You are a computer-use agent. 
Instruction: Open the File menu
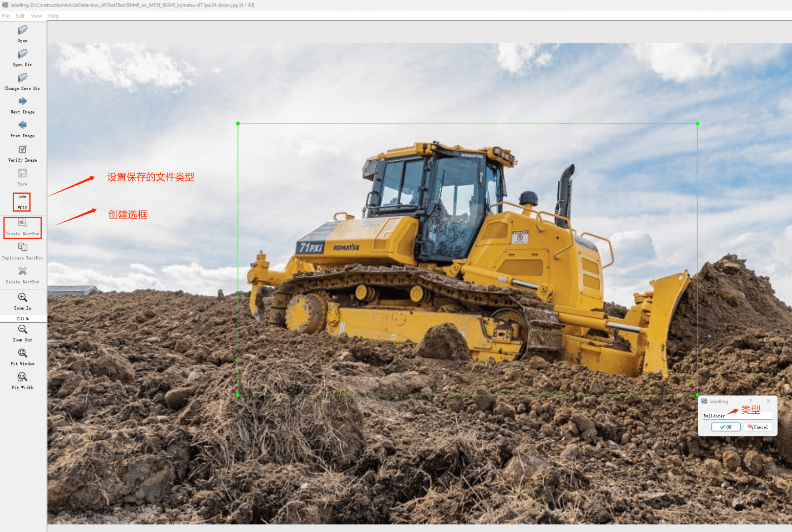pos(6,16)
